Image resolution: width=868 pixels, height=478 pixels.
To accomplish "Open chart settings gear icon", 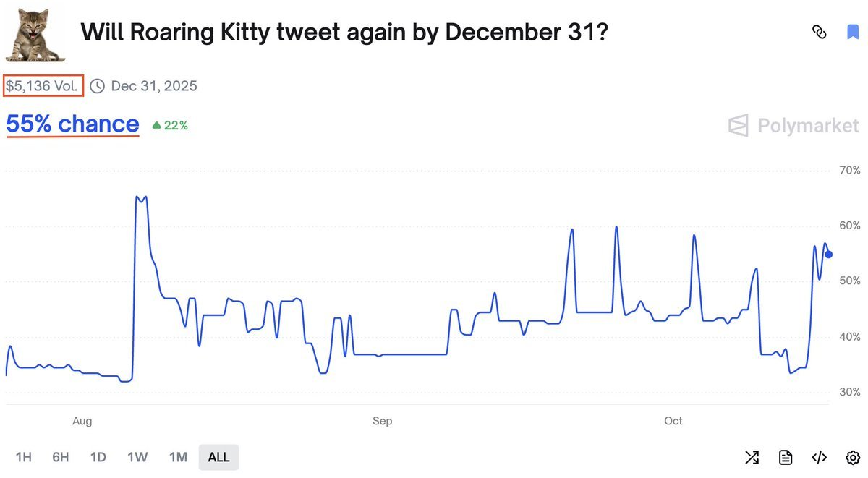I will (852, 457).
